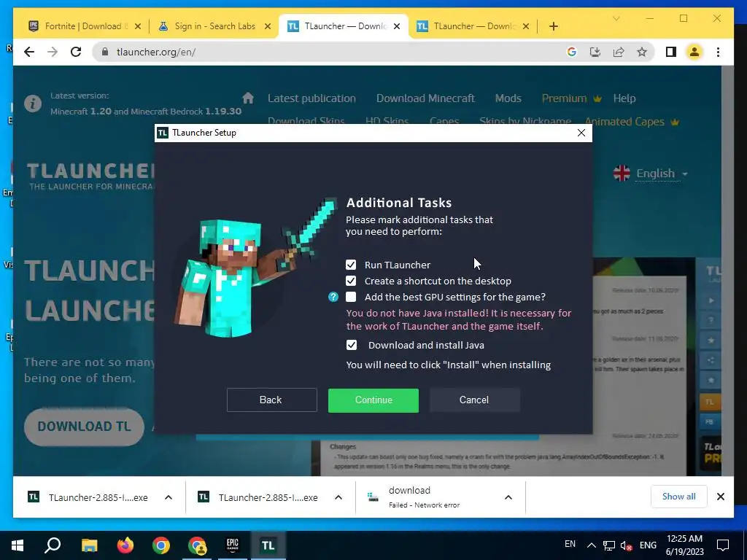Share this page icon
This screenshot has width=747, height=560.
pyautogui.click(x=619, y=52)
